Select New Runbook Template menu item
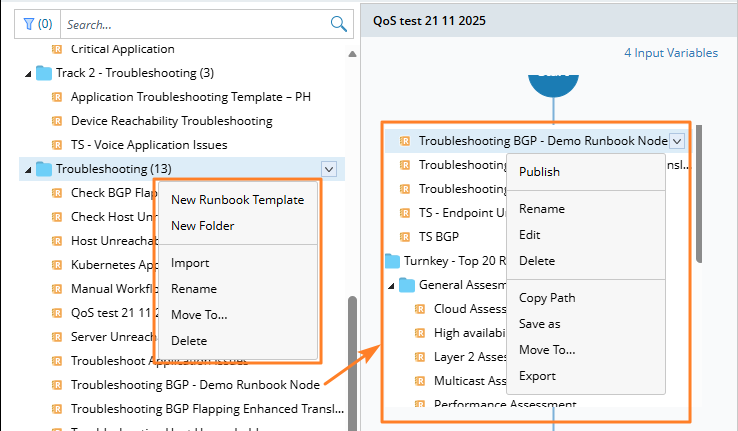The image size is (738, 431). coord(237,199)
